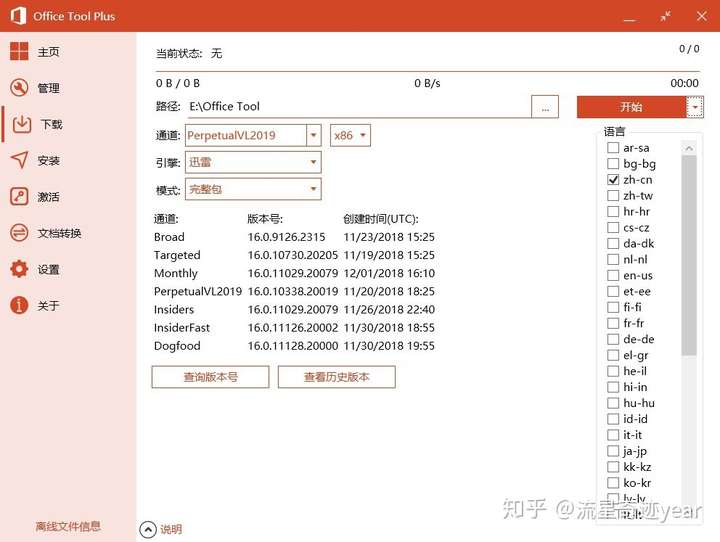Click the 关于 tab label
The width and height of the screenshot is (720, 542).
coord(48,306)
